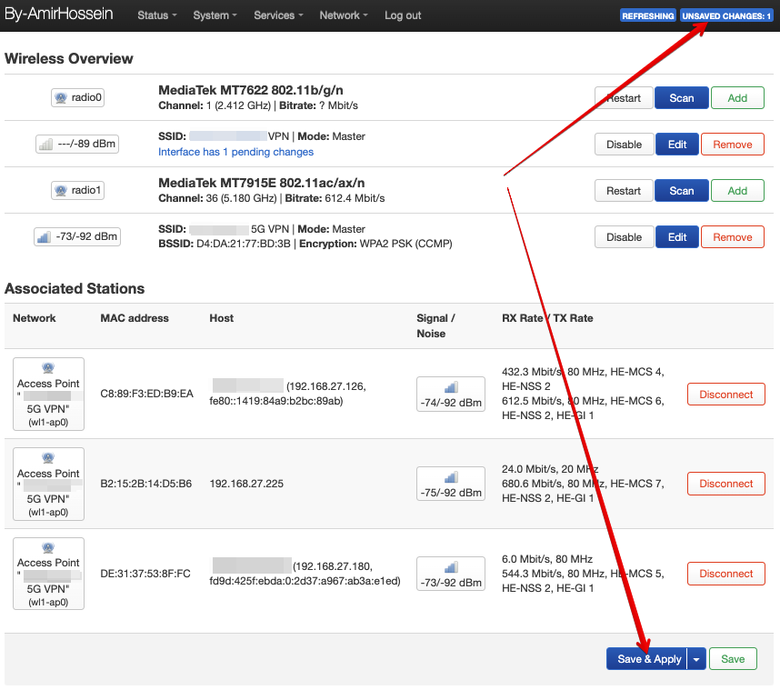Screen dimensions: 780x700
Task: Click access point icon for DE:31:37:53:8F:FC station
Action: pos(48,548)
